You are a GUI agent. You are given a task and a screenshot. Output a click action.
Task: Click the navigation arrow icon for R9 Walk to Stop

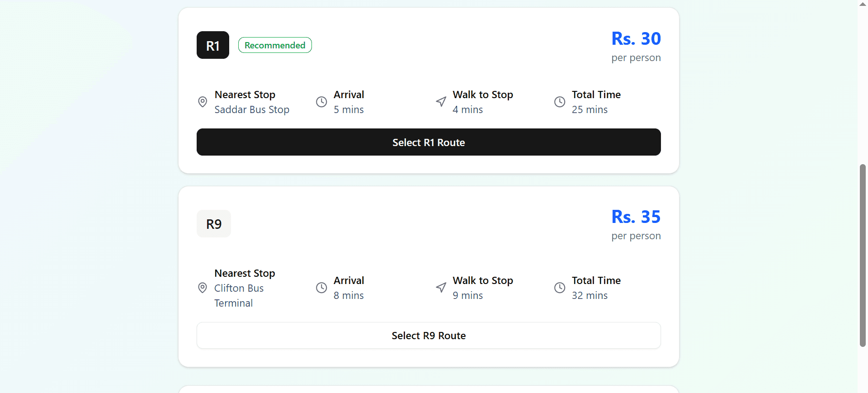point(441,288)
